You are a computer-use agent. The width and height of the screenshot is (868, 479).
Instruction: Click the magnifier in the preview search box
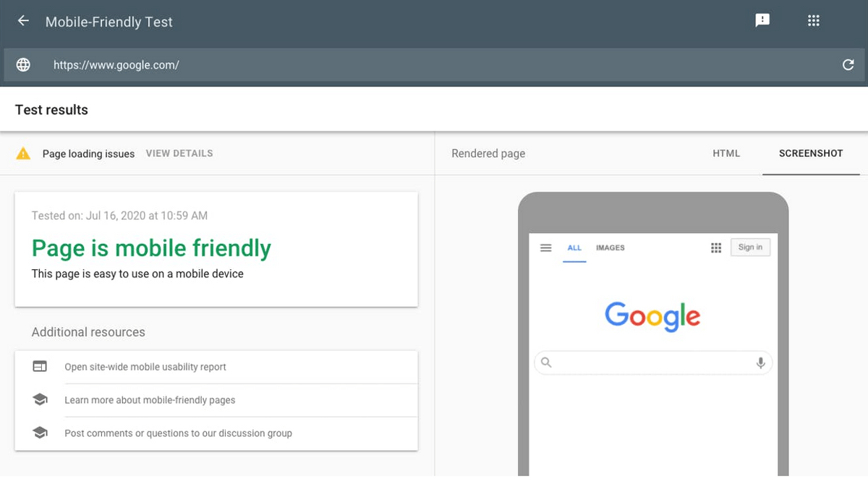click(546, 363)
